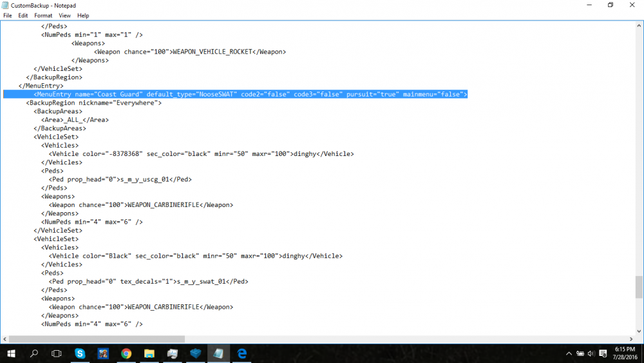Open the Edit menu

click(23, 15)
